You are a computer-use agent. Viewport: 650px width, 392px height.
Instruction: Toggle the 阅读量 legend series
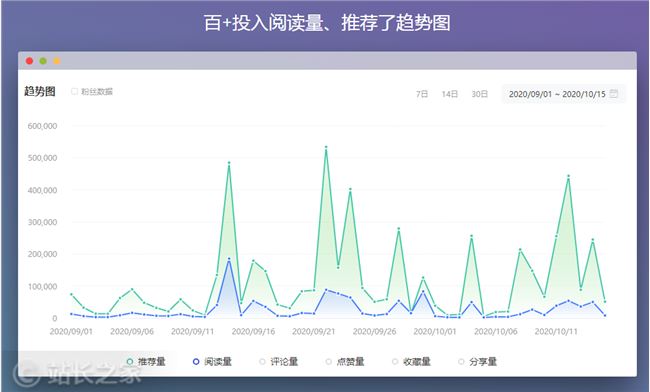[x=212, y=362]
